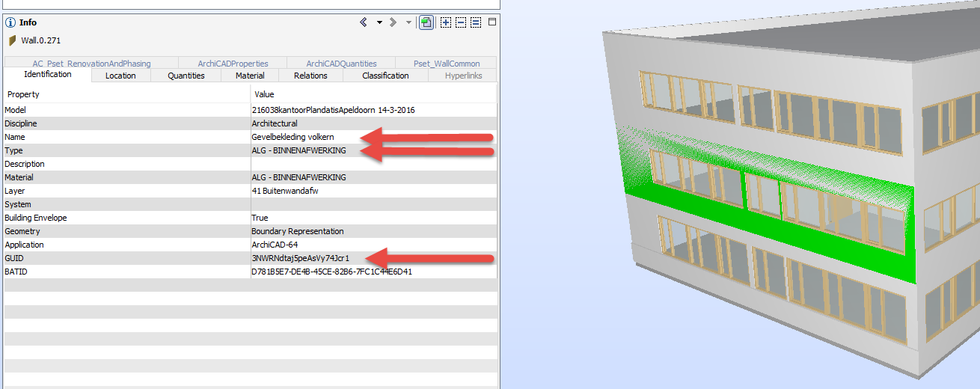The width and height of the screenshot is (980, 389).
Task: Switch to the ArchiCADProperties tab
Action: point(233,64)
